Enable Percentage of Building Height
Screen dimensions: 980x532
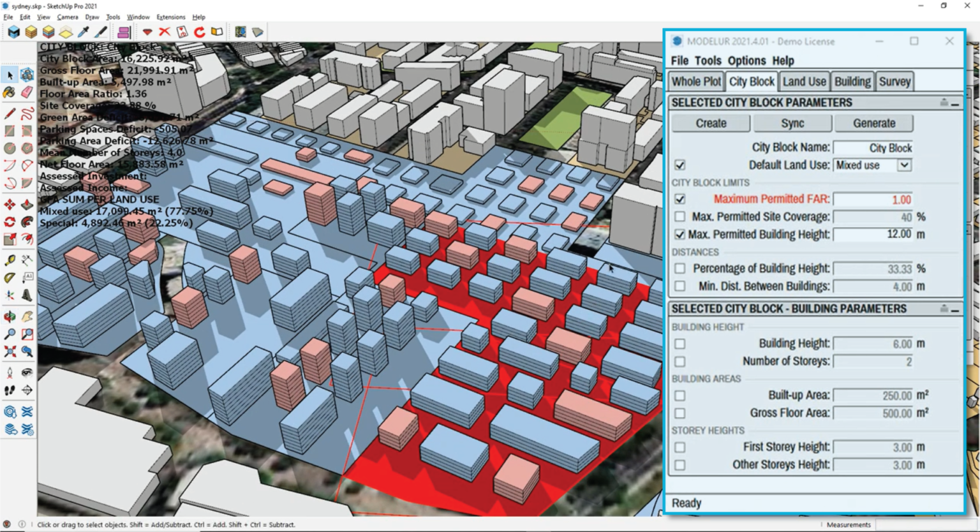point(679,269)
